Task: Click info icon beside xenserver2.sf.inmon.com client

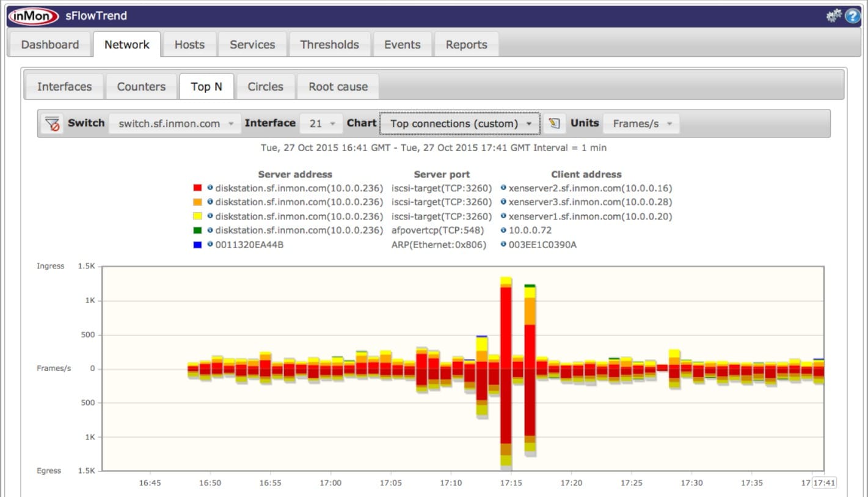Action: 503,188
